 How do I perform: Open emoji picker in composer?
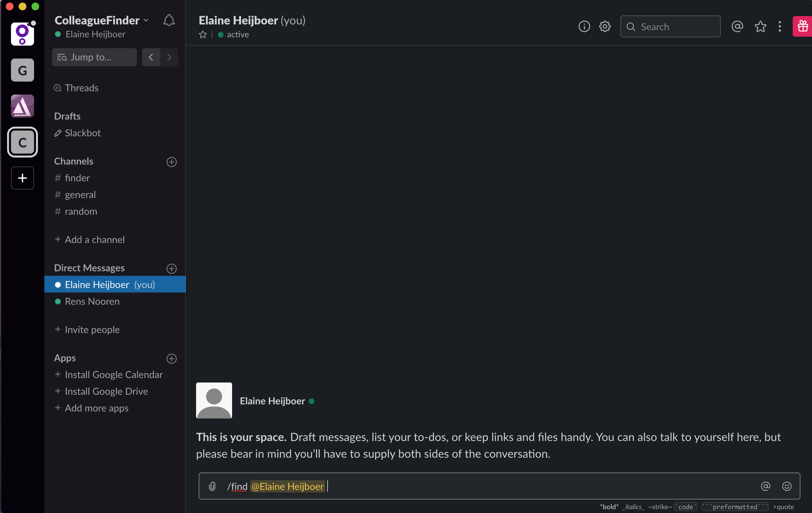[x=787, y=486]
